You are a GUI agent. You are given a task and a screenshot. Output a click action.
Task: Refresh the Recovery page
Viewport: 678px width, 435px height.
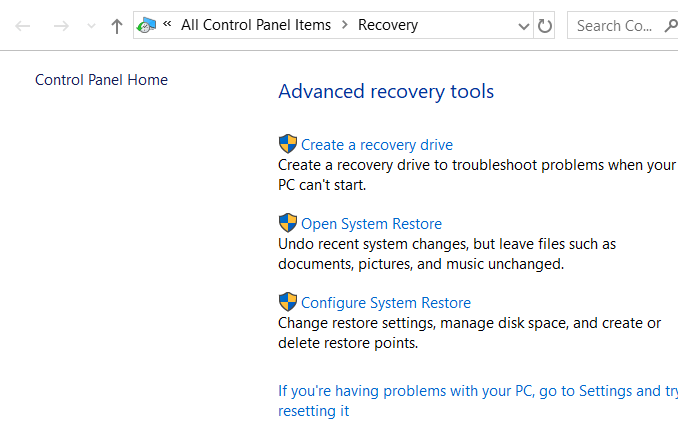545,26
